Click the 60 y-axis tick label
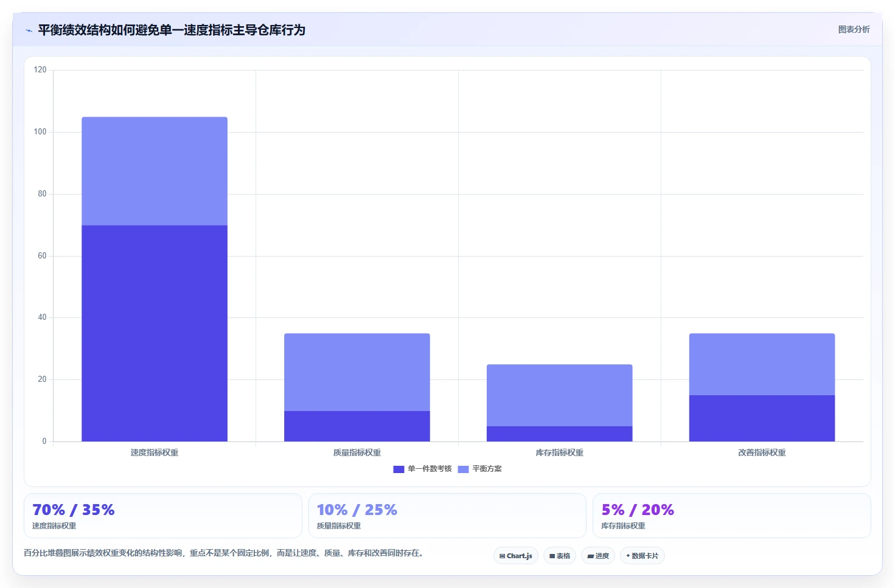895x588 pixels. pyautogui.click(x=42, y=256)
